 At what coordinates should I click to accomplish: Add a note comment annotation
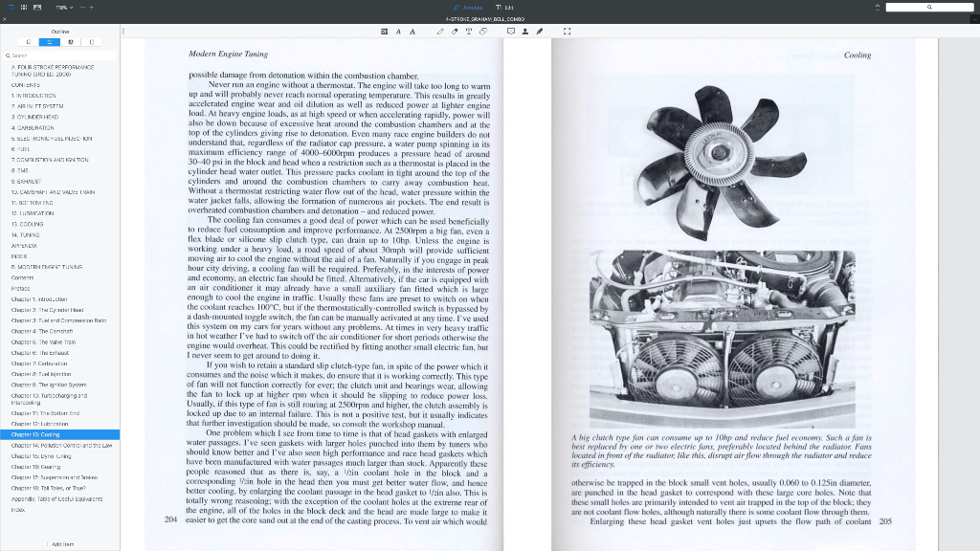(511, 32)
